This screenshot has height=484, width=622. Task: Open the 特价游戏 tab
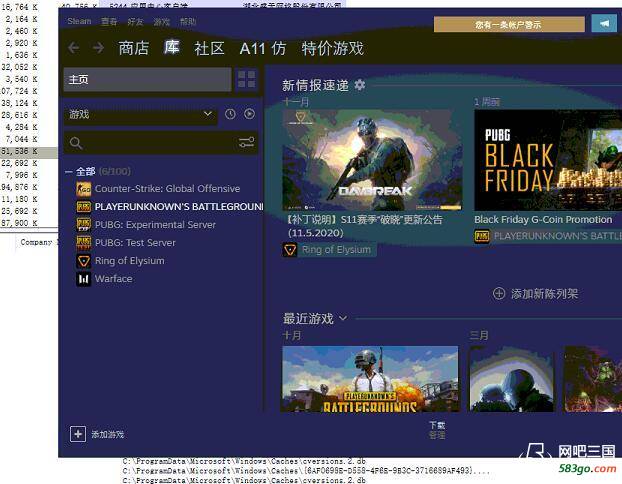coord(332,48)
